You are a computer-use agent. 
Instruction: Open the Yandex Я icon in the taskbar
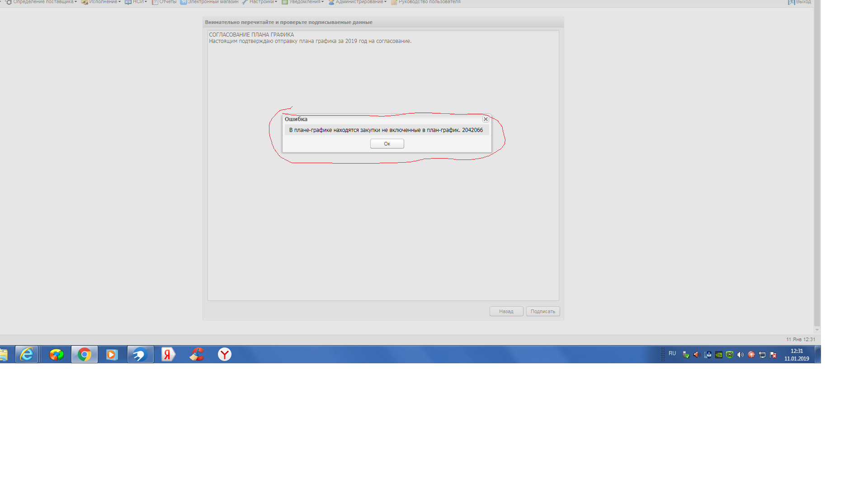point(168,354)
